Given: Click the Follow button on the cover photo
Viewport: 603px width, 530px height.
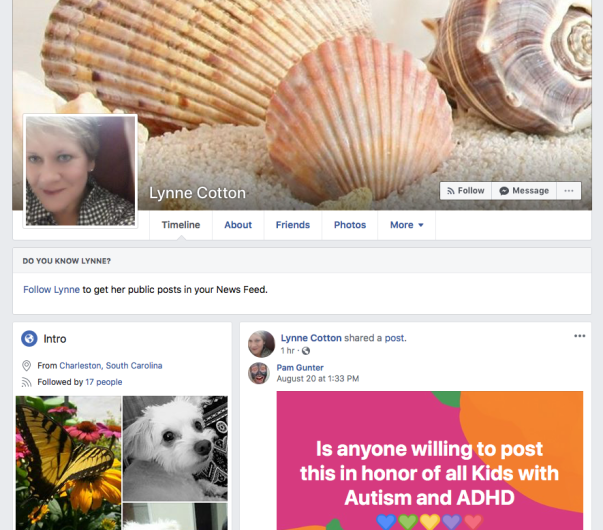Looking at the screenshot, I should [465, 191].
